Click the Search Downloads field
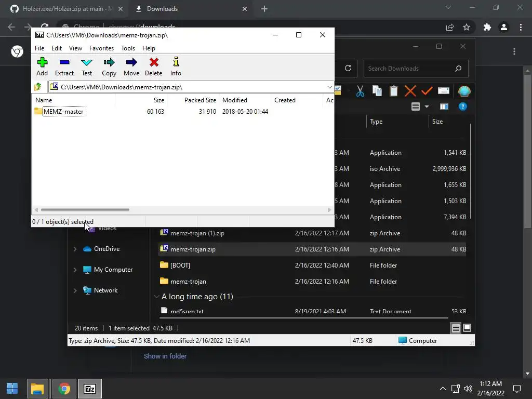 416,69
